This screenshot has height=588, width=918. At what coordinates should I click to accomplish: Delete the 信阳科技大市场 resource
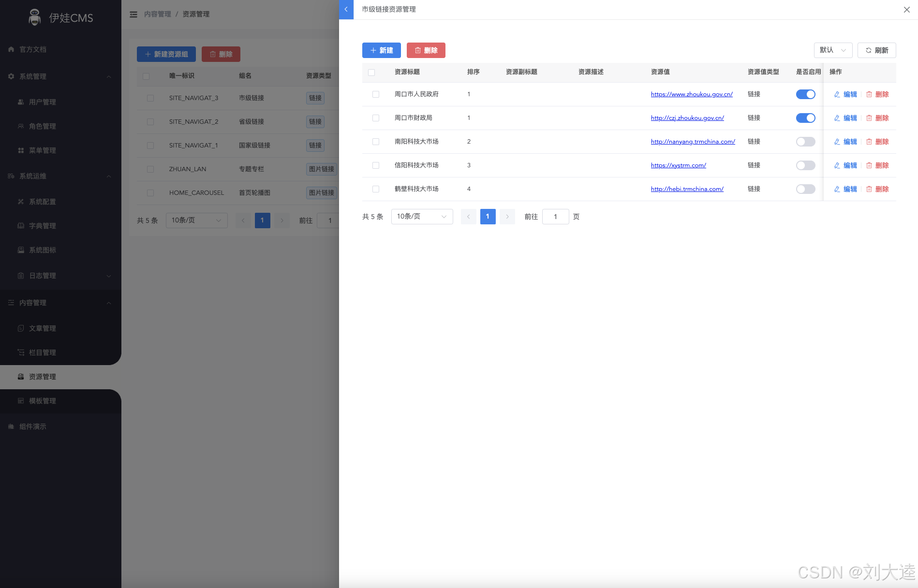point(877,165)
